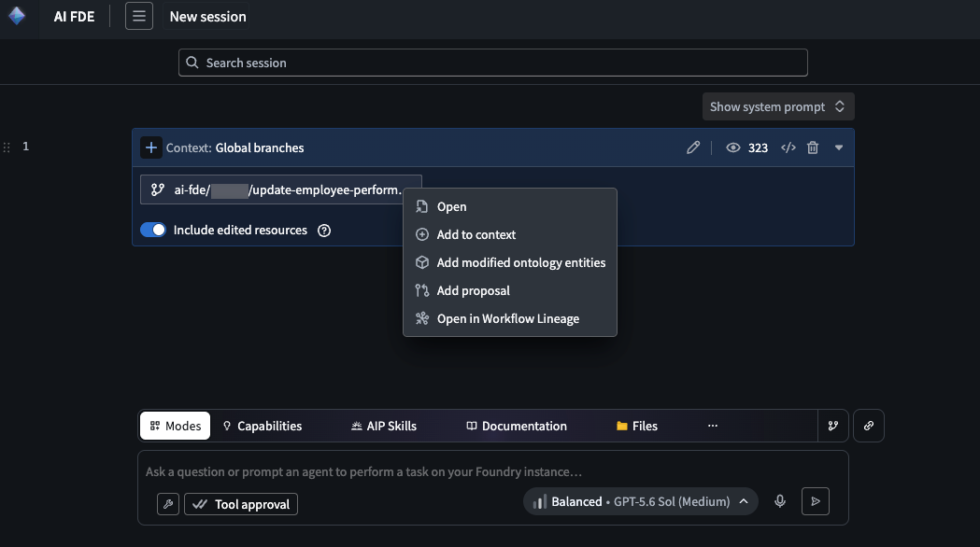Choose Open in Workflow Lineage
Image resolution: width=980 pixels, height=547 pixels.
click(x=509, y=319)
